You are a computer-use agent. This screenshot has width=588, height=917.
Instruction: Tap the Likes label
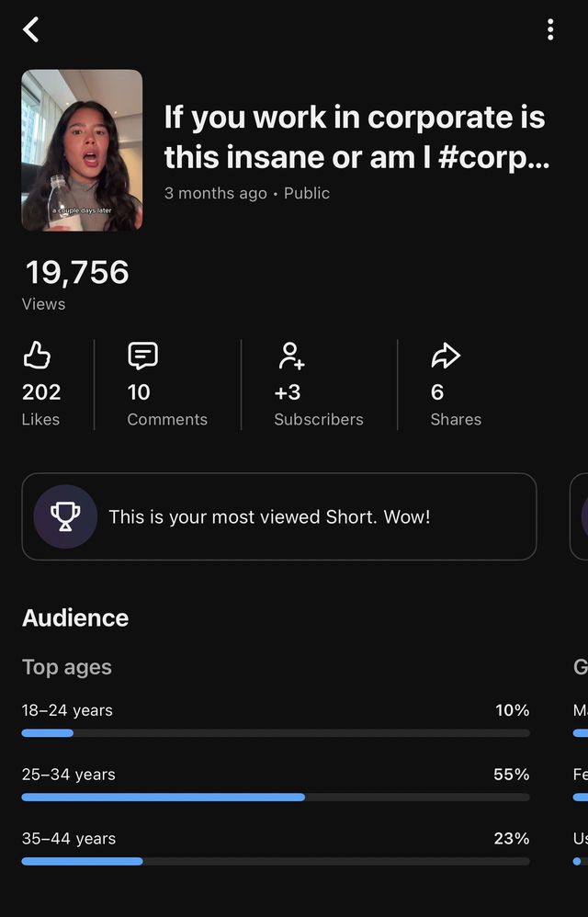pos(41,419)
